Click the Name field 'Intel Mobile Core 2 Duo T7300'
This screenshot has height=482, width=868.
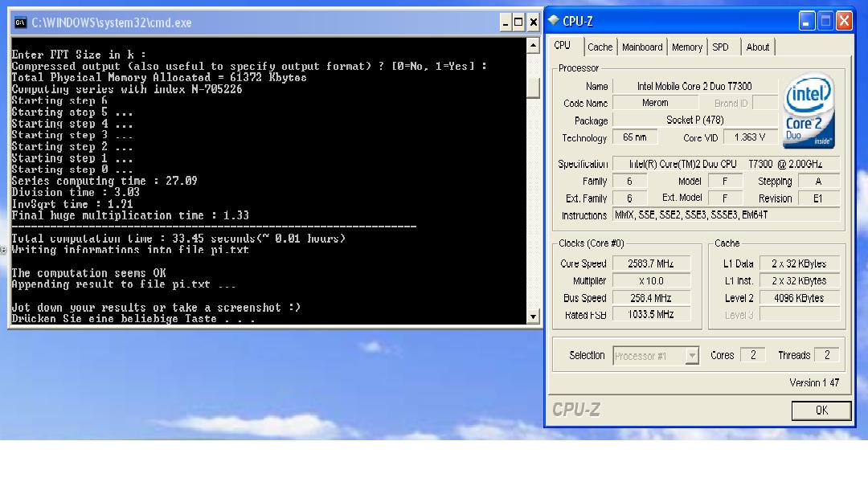694,86
